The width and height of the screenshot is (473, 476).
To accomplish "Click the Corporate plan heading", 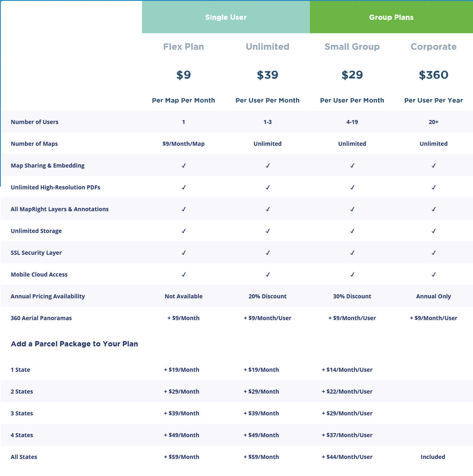I will coord(434,47).
